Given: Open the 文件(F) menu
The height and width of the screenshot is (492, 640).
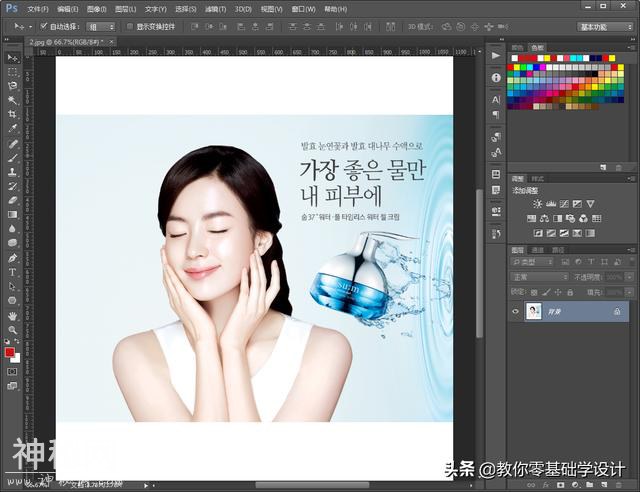Looking at the screenshot, I should point(37,8).
